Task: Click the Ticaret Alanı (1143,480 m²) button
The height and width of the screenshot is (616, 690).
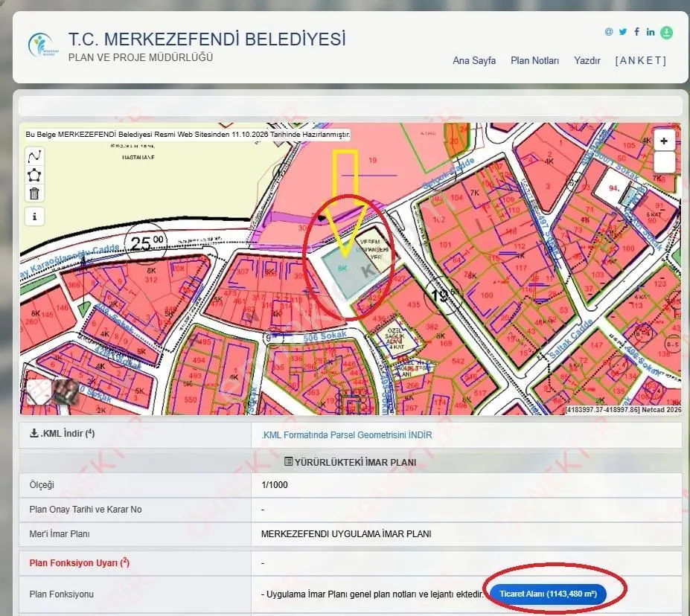Action: coord(549,594)
